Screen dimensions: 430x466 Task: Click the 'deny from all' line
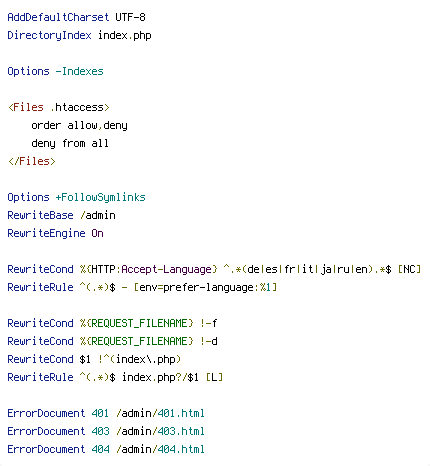coord(70,143)
